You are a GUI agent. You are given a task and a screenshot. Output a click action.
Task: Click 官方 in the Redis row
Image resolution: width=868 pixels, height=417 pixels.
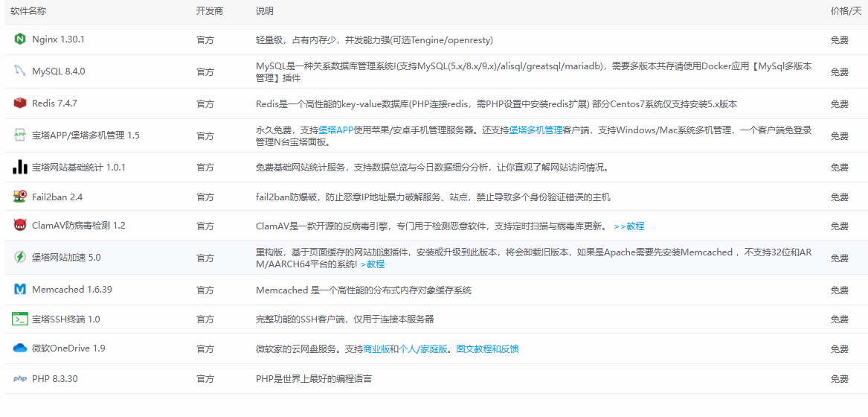coord(205,104)
